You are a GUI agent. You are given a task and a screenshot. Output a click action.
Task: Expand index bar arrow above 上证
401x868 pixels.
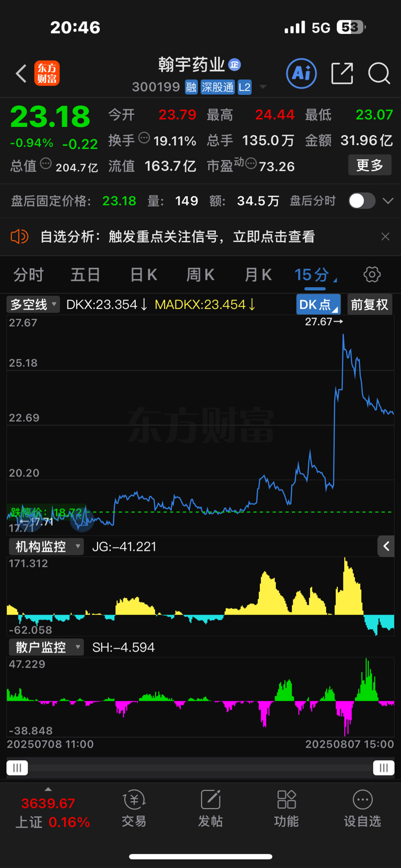(x=48, y=789)
